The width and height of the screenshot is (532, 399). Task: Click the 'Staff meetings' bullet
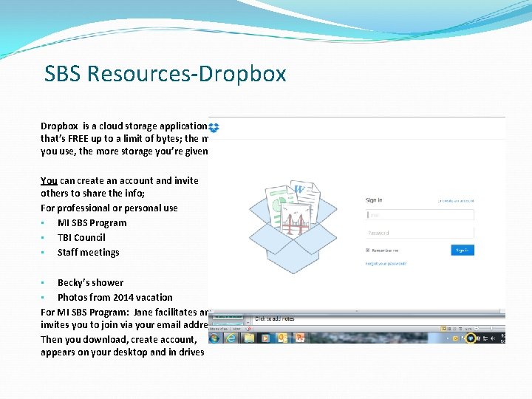88,253
